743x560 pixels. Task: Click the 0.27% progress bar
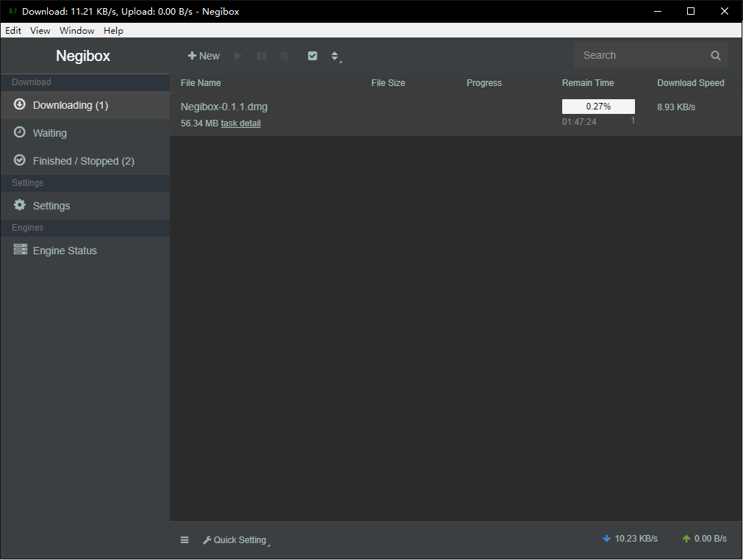point(598,107)
